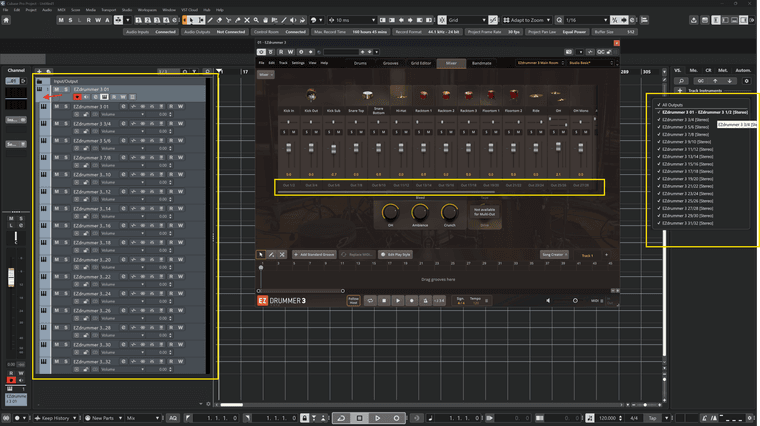Open Studio Basic preset dropdown

click(591, 63)
